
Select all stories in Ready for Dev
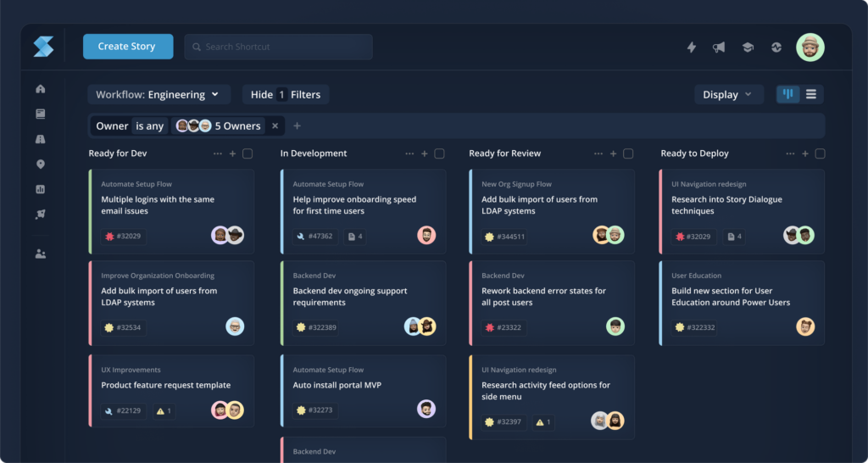(248, 153)
